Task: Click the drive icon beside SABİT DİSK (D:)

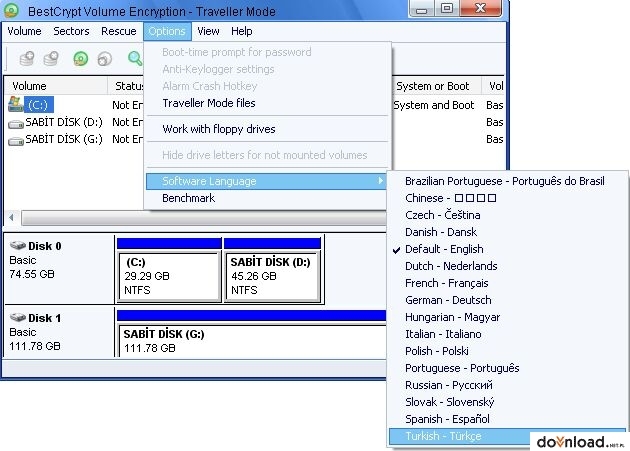Action: click(x=16, y=124)
